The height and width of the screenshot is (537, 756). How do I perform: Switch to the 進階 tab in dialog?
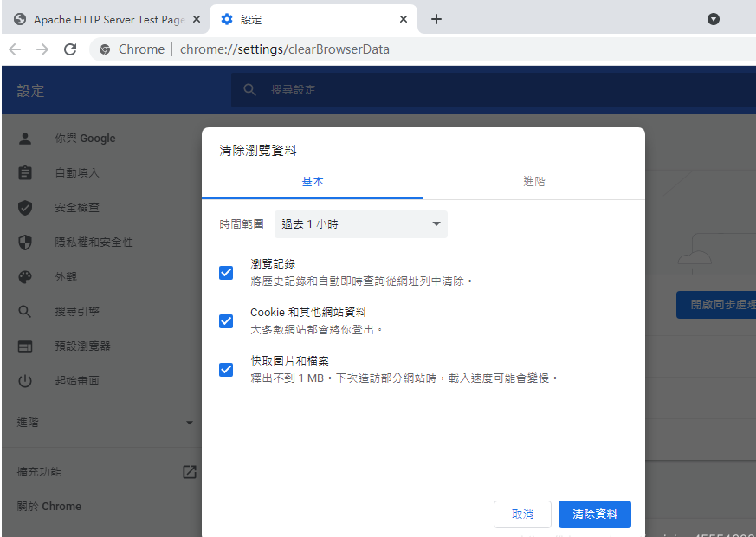pos(534,182)
